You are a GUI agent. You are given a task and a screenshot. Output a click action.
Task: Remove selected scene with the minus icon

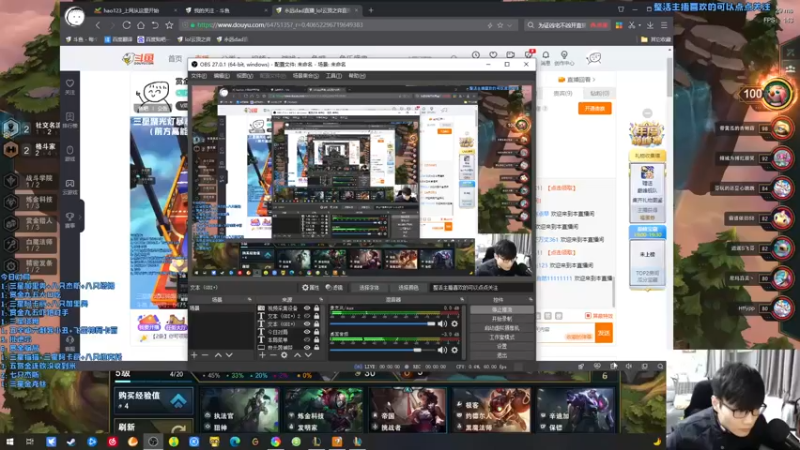click(x=205, y=355)
